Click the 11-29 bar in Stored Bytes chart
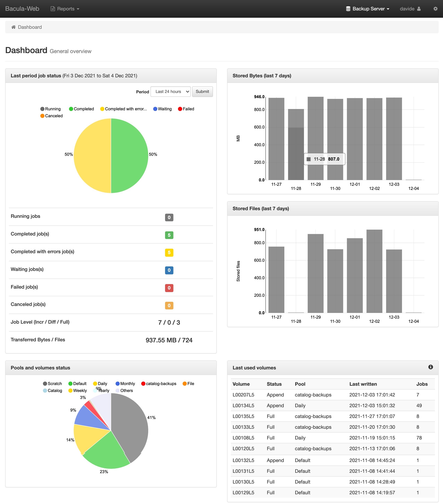The height and width of the screenshot is (504, 443). tap(315, 138)
